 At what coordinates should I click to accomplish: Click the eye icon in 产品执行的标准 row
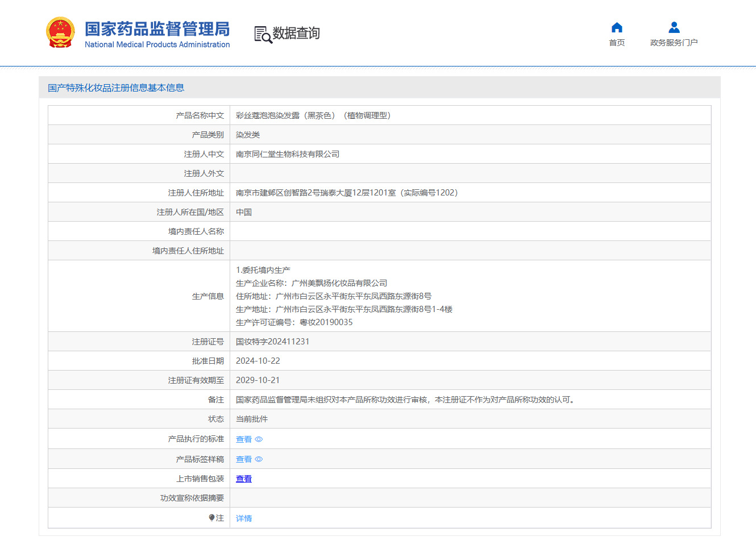259,439
